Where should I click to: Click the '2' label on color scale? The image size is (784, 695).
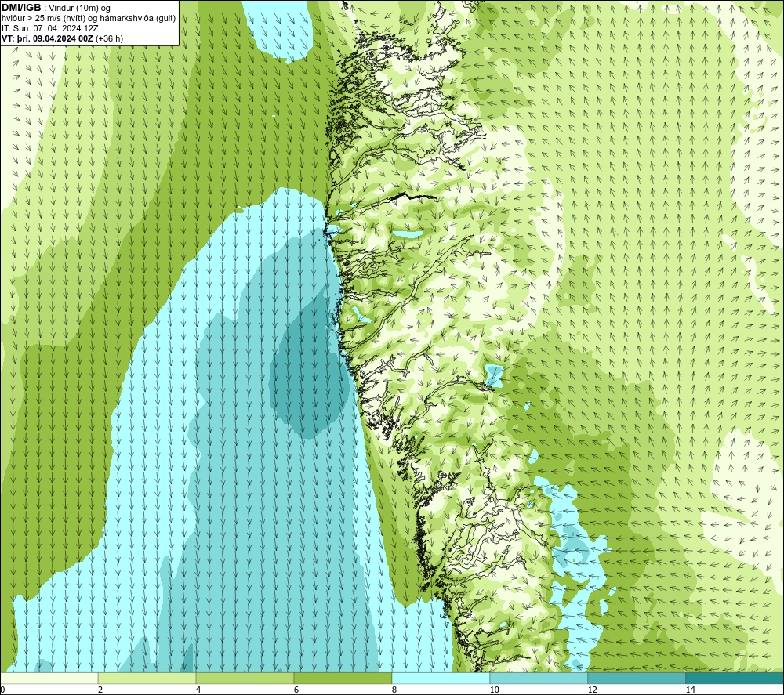100,690
